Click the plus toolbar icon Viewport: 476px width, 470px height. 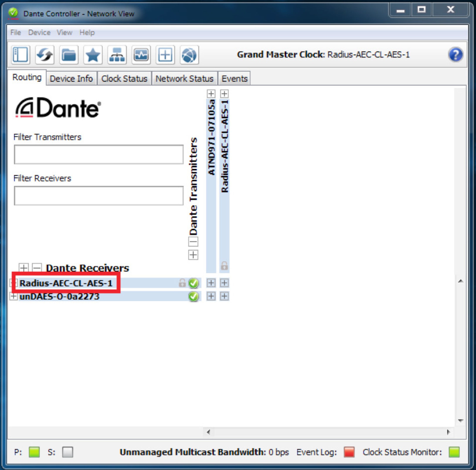click(x=165, y=55)
